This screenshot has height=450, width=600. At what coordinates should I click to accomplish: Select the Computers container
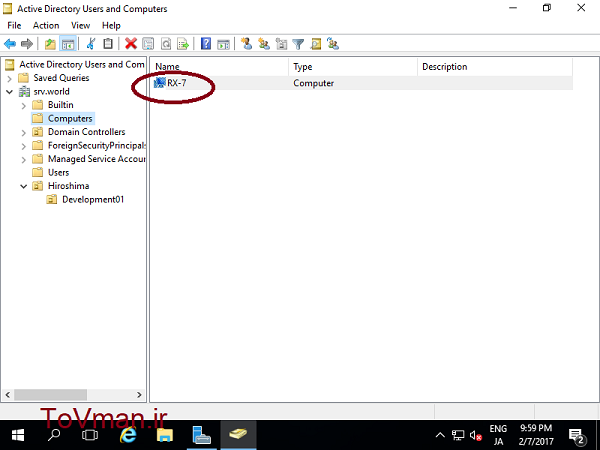coord(63,118)
